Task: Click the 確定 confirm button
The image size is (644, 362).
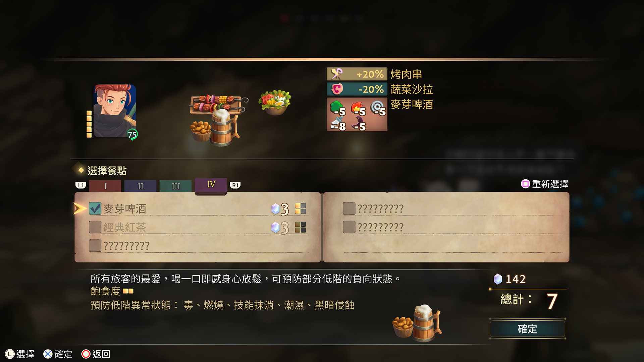Action: [527, 329]
